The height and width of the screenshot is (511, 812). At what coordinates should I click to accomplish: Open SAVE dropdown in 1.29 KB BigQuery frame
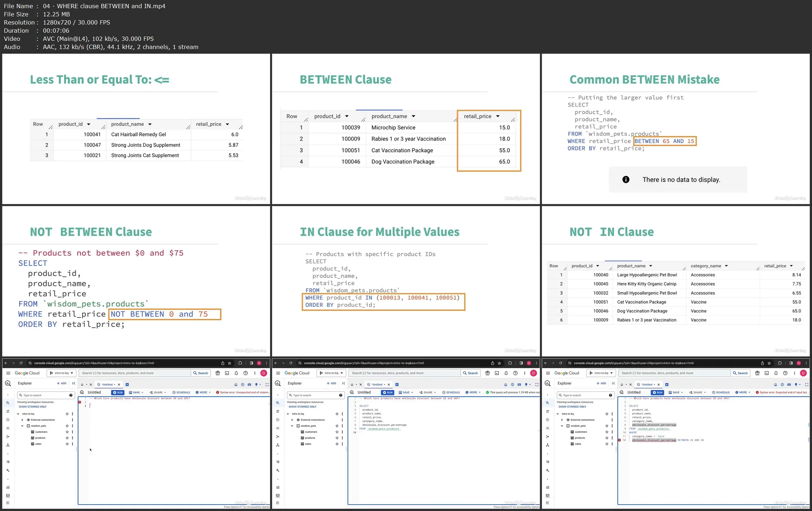coord(405,392)
